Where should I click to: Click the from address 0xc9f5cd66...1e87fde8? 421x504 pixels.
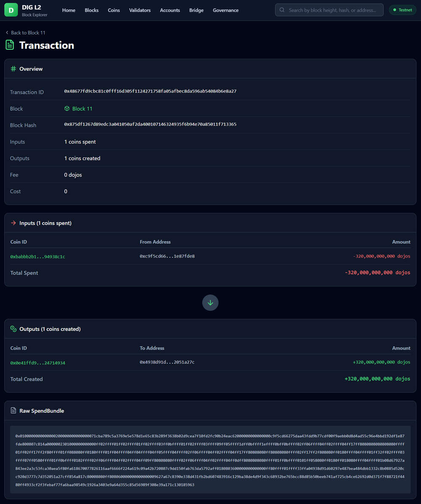pyautogui.click(x=167, y=256)
